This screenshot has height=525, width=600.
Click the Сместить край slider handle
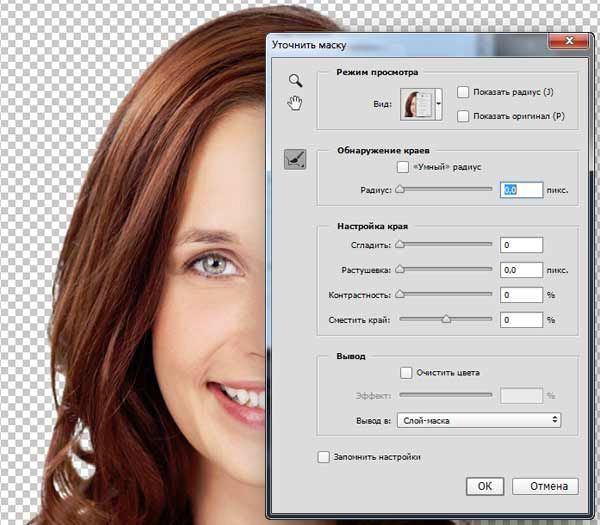point(446,319)
